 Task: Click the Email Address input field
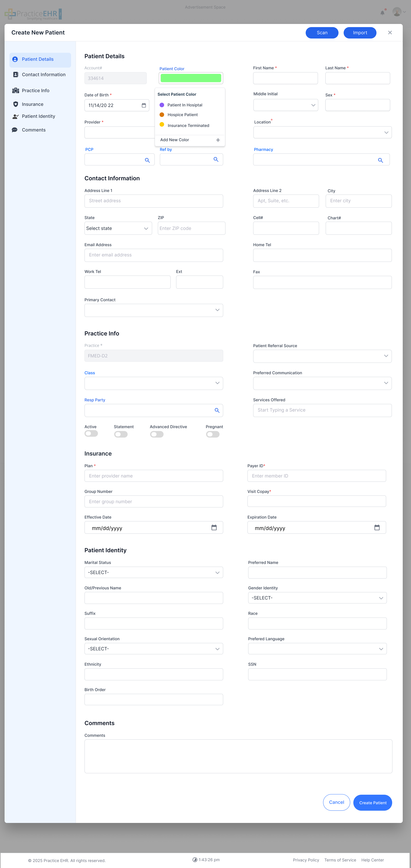[x=153, y=255]
